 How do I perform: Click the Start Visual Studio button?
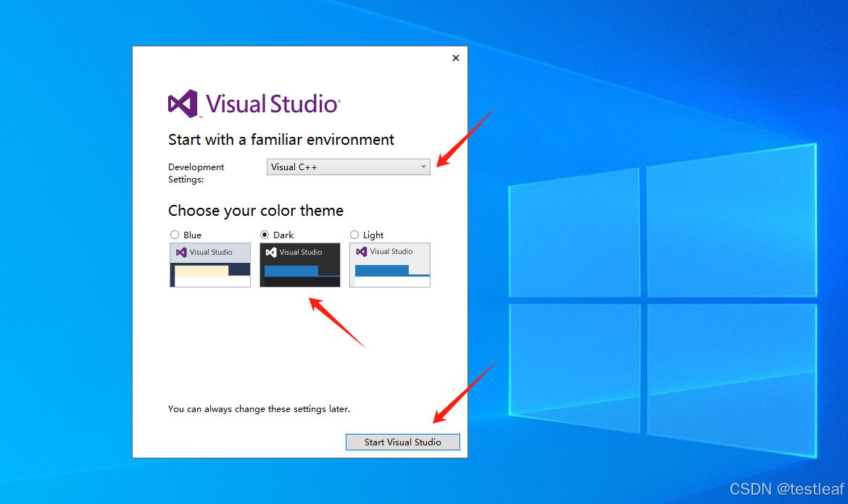coord(402,442)
